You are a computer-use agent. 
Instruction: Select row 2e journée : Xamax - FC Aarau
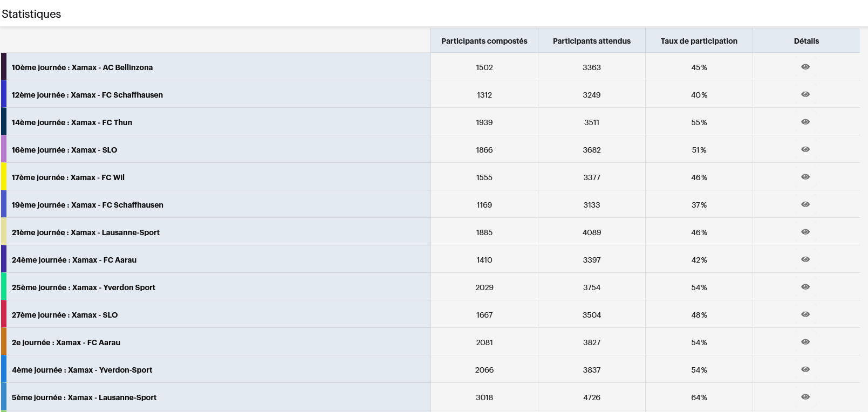point(430,342)
